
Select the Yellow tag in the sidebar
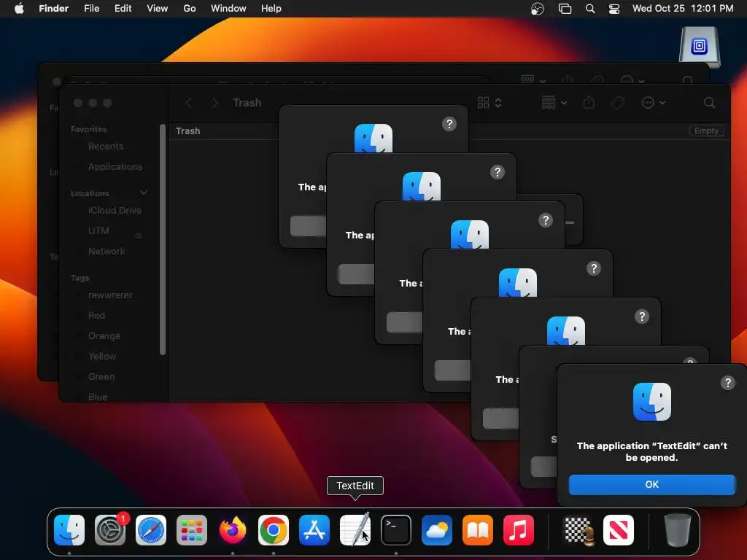101,356
